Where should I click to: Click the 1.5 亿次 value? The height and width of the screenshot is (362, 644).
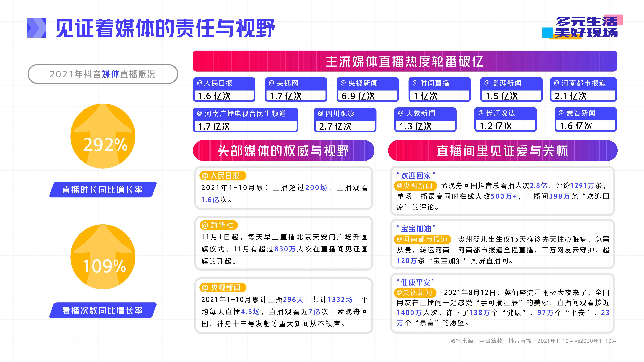(x=502, y=96)
